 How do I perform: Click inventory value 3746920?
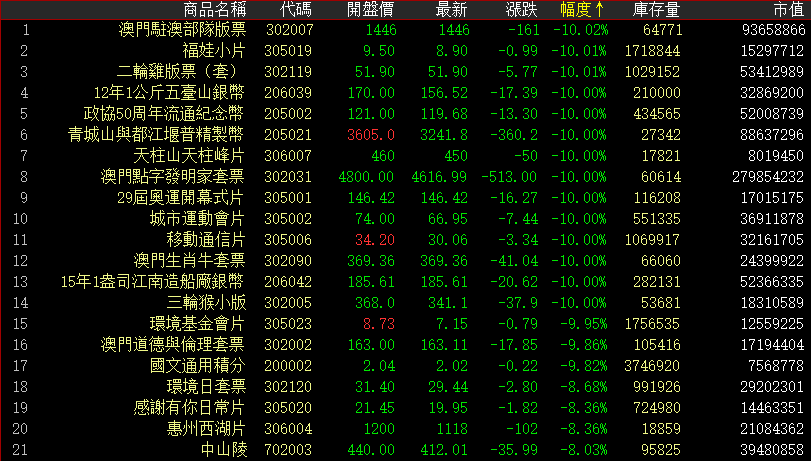(x=652, y=366)
